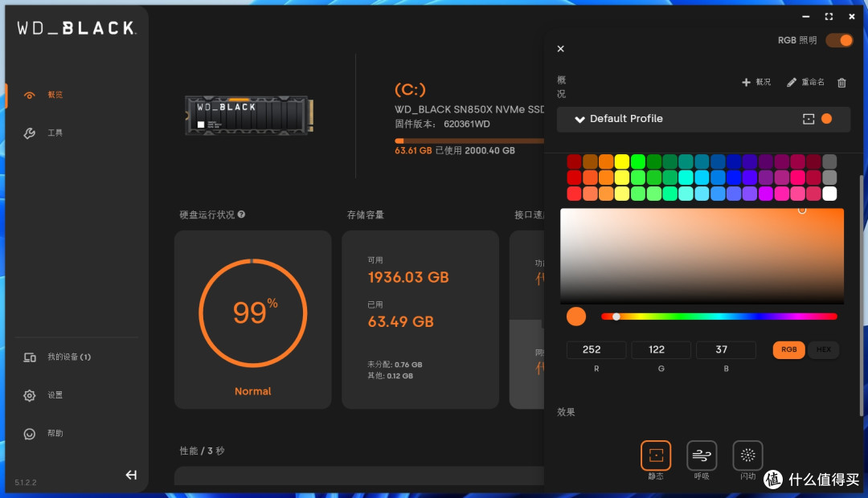This screenshot has height=498, width=868.
Task: Click the RGB panel vertical scrollbar
Action: [861, 296]
